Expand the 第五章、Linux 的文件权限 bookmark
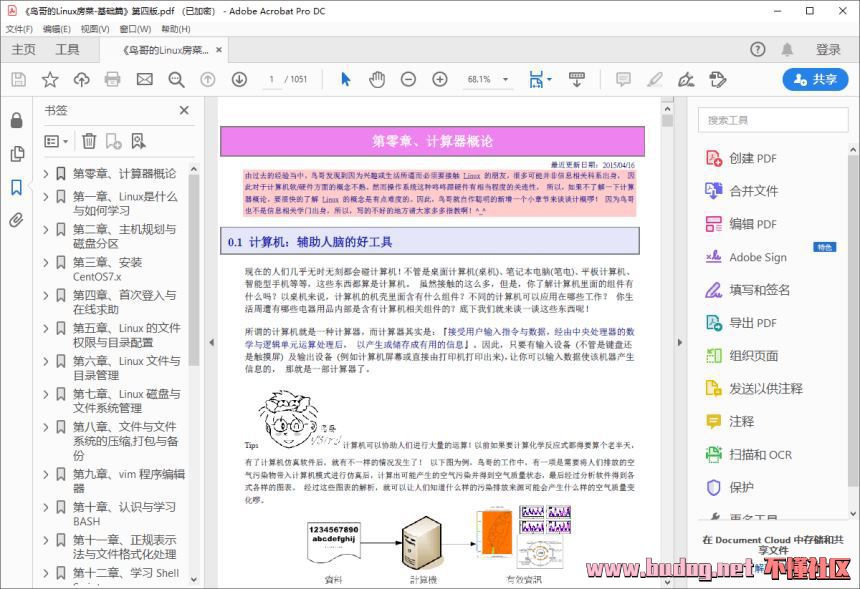860x589 pixels. click(x=46, y=328)
